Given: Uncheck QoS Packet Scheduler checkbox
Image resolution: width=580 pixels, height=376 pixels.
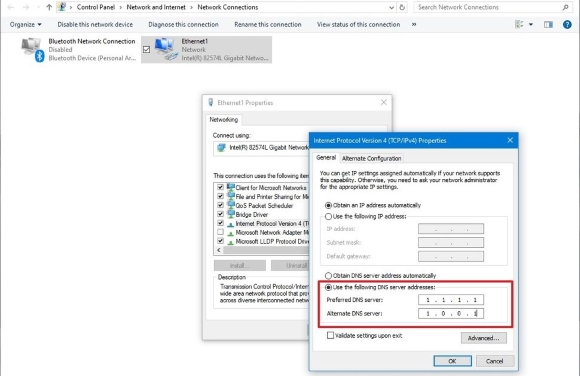Looking at the screenshot, I should click(x=220, y=205).
